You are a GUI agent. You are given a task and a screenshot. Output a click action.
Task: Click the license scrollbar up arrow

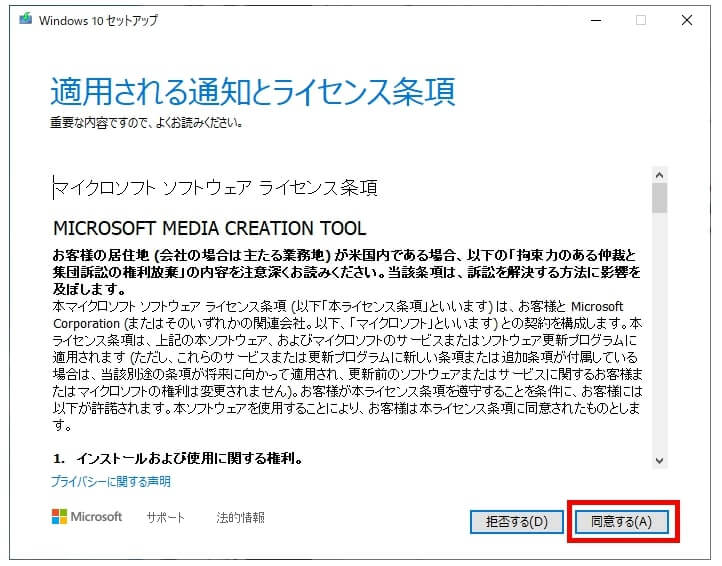pos(659,175)
